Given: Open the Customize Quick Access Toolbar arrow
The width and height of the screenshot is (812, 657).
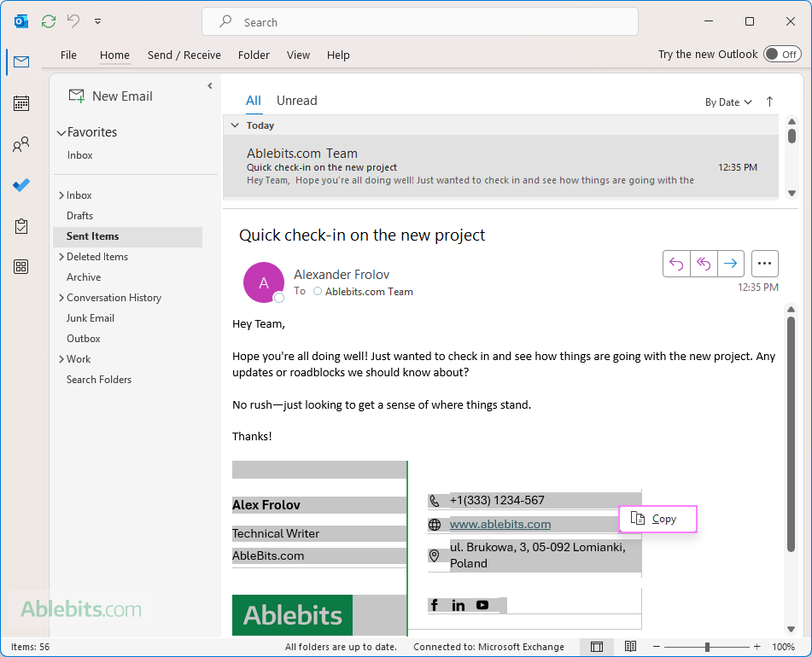Looking at the screenshot, I should (97, 21).
